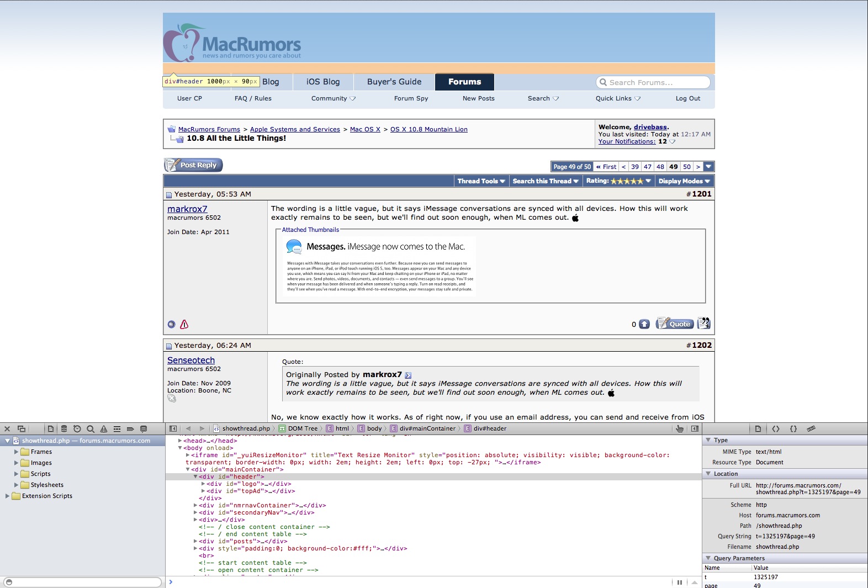The height and width of the screenshot is (588, 868).
Task: Open the Quick Links menu
Action: [618, 99]
